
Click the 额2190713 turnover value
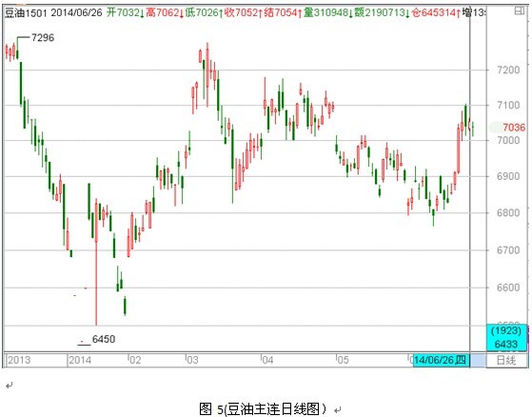coord(382,13)
